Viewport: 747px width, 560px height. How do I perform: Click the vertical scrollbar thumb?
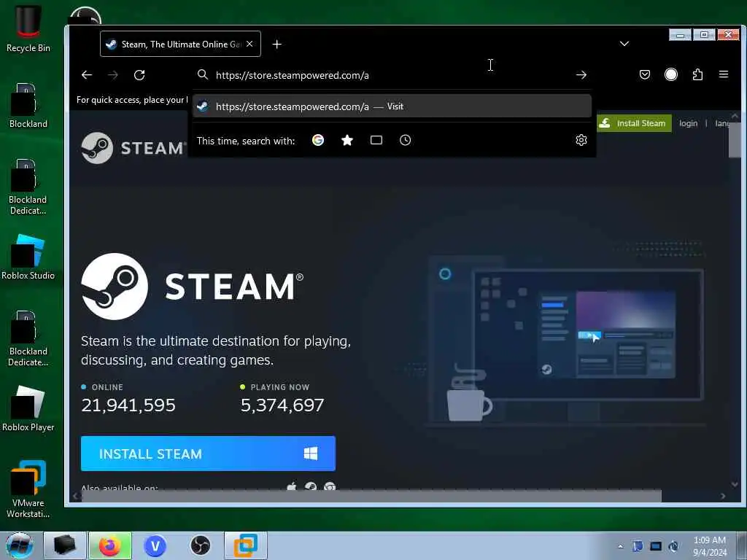click(x=735, y=139)
